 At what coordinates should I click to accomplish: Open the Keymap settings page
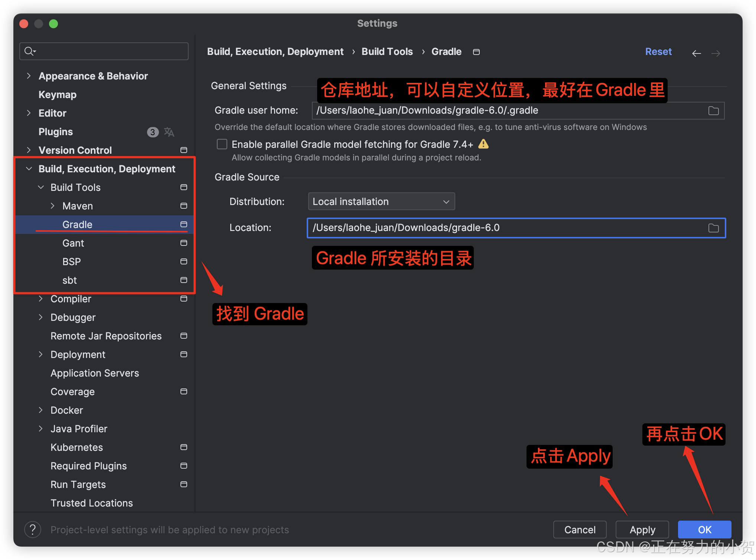coord(58,95)
